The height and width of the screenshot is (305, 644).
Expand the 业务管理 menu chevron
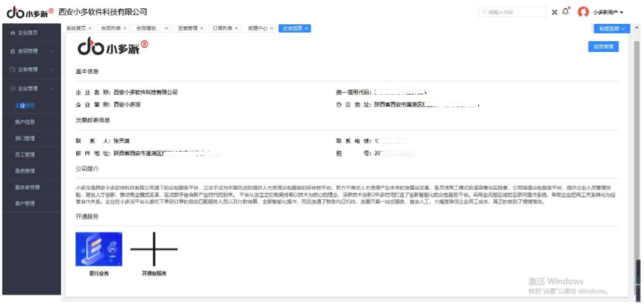tap(52, 70)
